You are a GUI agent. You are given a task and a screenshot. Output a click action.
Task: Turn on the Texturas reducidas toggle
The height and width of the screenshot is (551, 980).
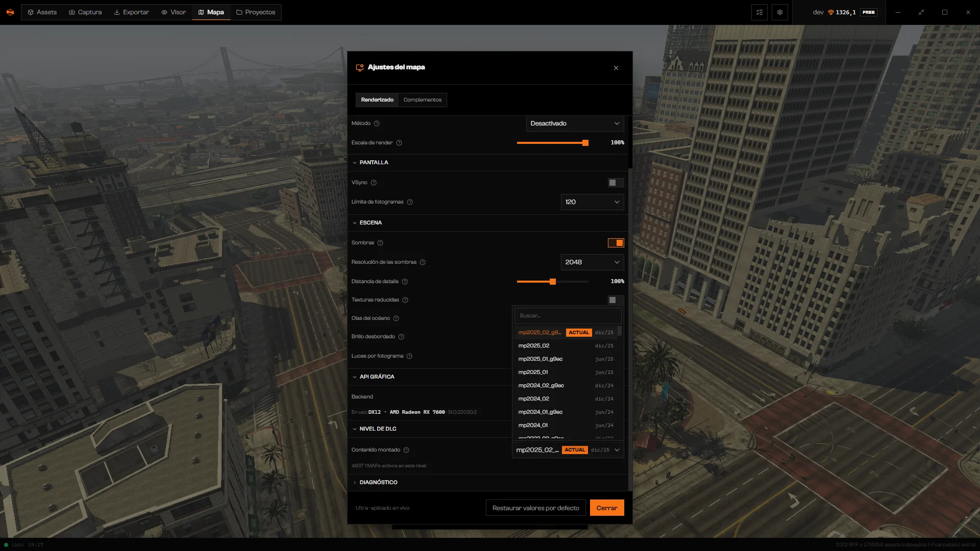tap(616, 300)
